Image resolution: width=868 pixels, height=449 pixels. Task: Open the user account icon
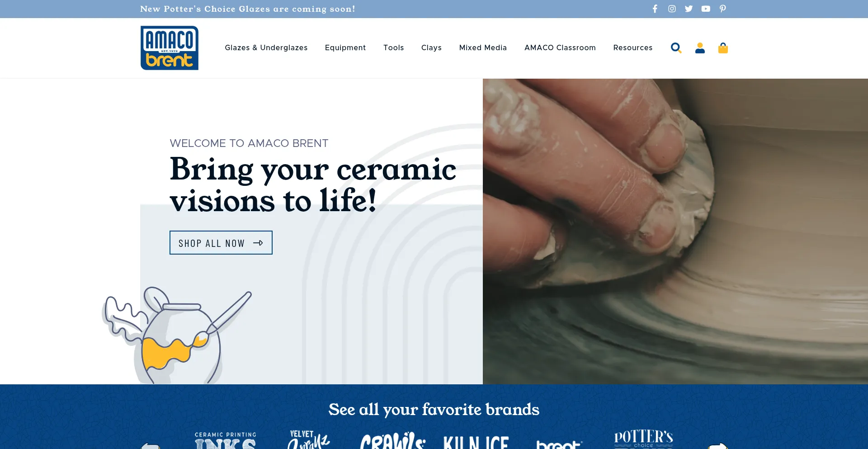coord(700,47)
